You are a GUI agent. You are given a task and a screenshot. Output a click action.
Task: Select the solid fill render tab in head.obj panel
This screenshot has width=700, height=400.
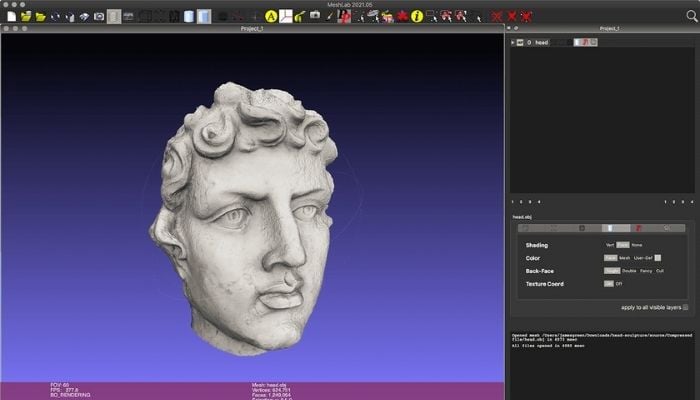click(x=610, y=228)
